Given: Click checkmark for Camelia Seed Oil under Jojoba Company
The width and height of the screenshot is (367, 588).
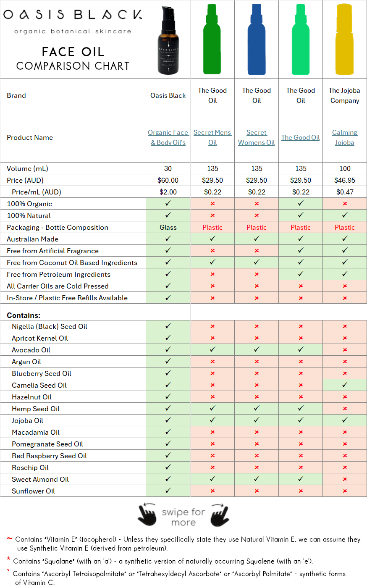Looking at the screenshot, I should coord(345,385).
